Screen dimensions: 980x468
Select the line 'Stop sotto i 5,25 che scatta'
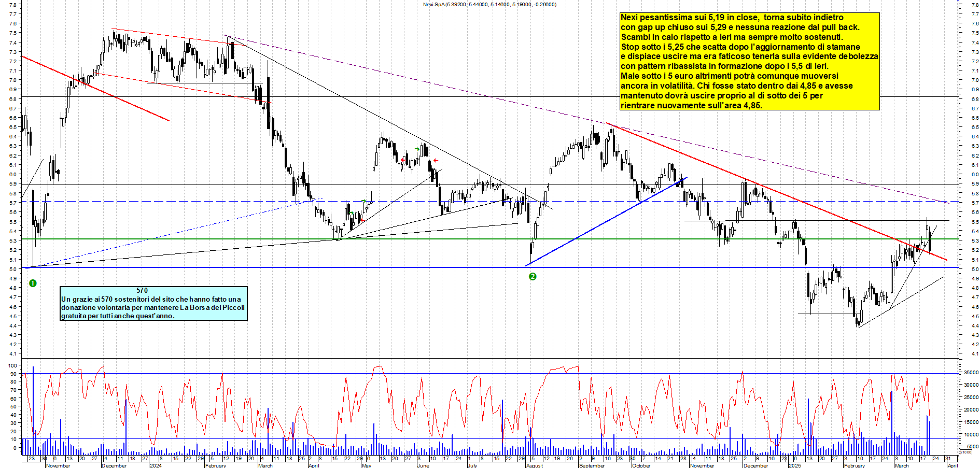click(x=740, y=47)
